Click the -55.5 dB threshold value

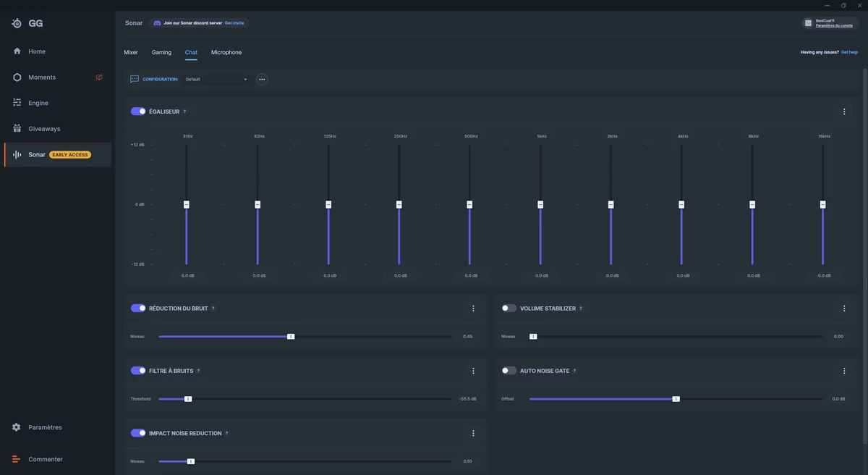pos(467,399)
